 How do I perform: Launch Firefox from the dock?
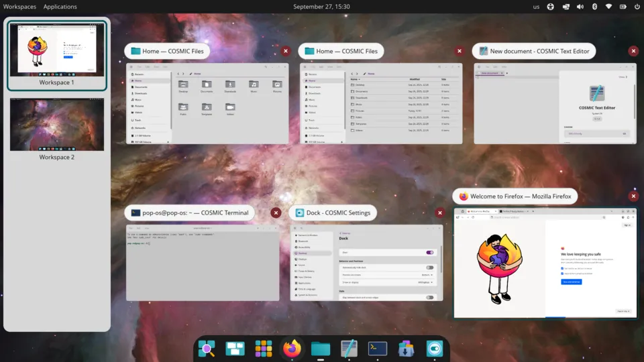click(x=292, y=349)
